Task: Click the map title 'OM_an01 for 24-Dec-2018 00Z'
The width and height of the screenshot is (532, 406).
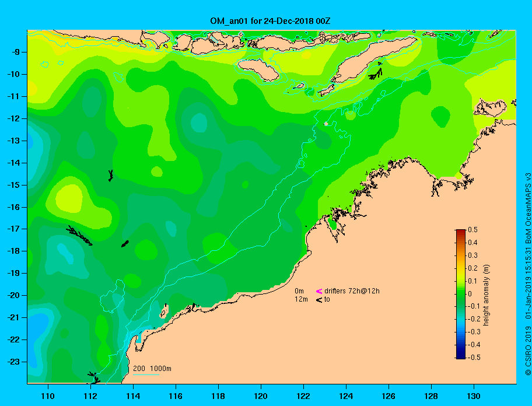Action: (x=270, y=22)
